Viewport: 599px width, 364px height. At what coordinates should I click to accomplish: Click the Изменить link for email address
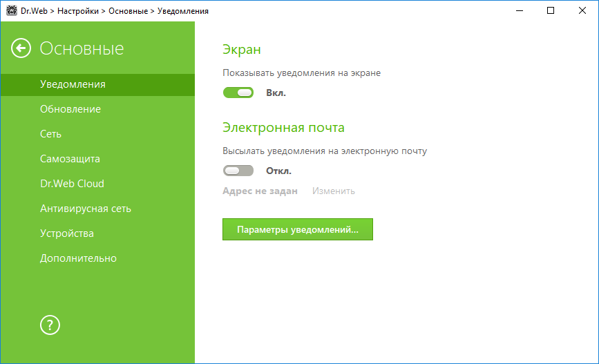(334, 191)
